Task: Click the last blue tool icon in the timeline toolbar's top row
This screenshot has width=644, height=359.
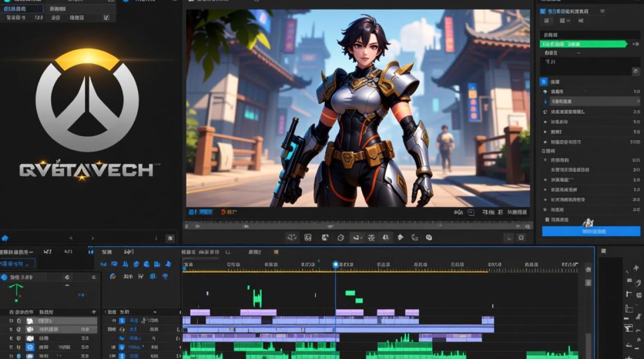Action: 168,264
